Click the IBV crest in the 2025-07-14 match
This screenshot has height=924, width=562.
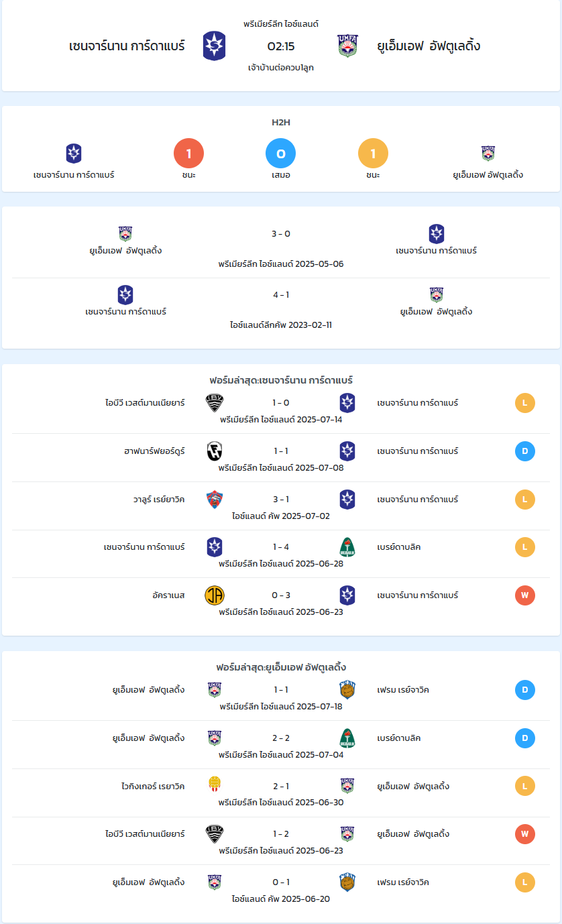(x=214, y=403)
